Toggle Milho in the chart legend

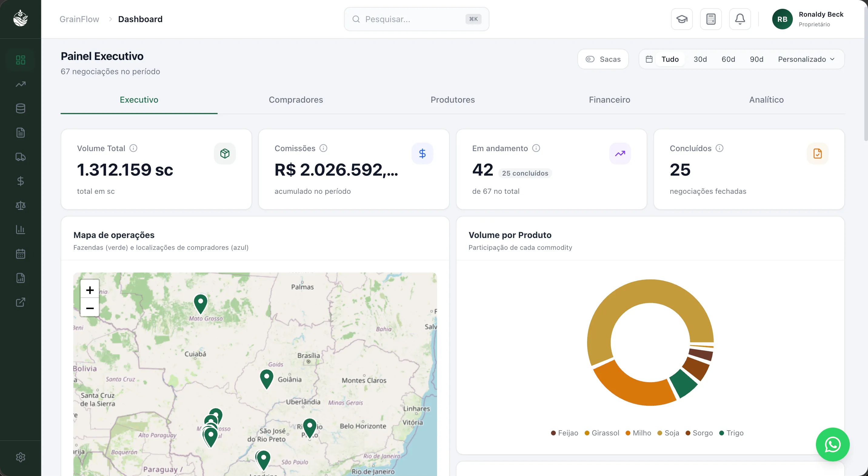[638, 433]
